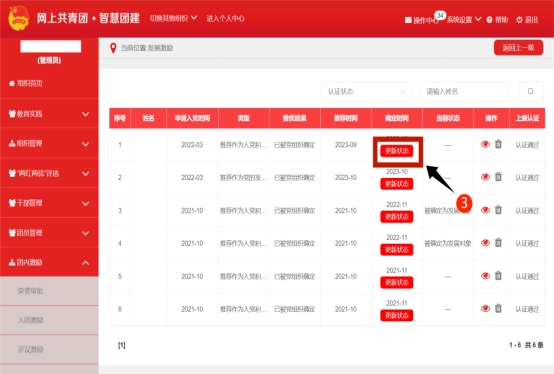Click 已被党组织确定 result in row 3

295,210
